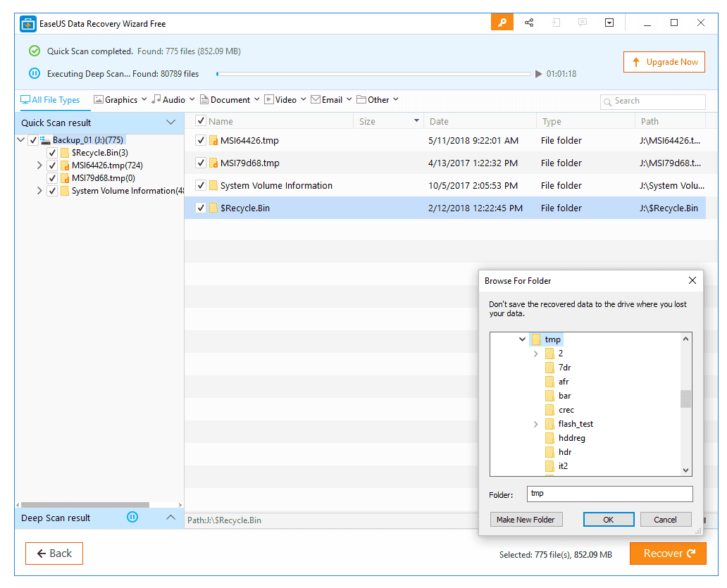Click the MSI79d68.tmp folder icon in file list
Viewport: 727px width, 588px height.
click(x=213, y=163)
